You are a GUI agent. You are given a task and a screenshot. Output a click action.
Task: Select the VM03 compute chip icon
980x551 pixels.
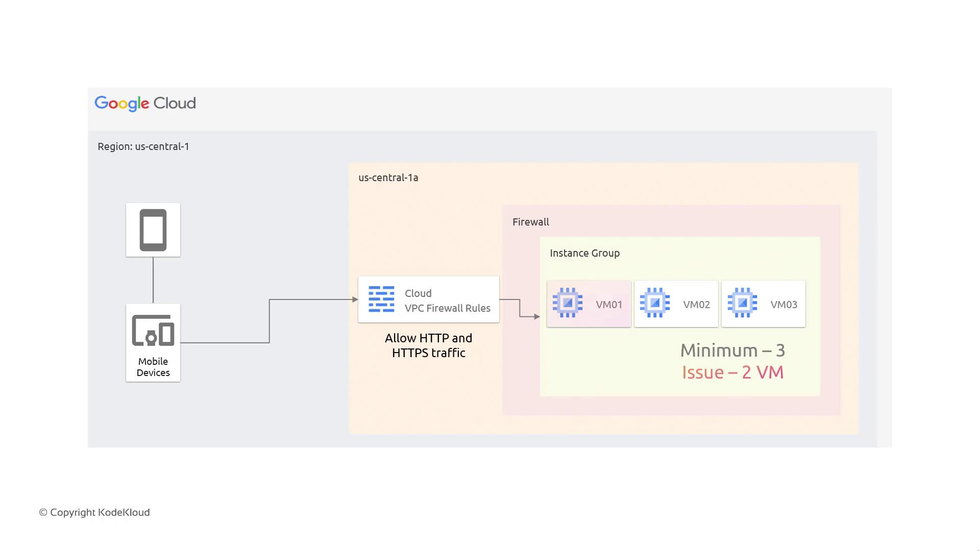pos(742,303)
